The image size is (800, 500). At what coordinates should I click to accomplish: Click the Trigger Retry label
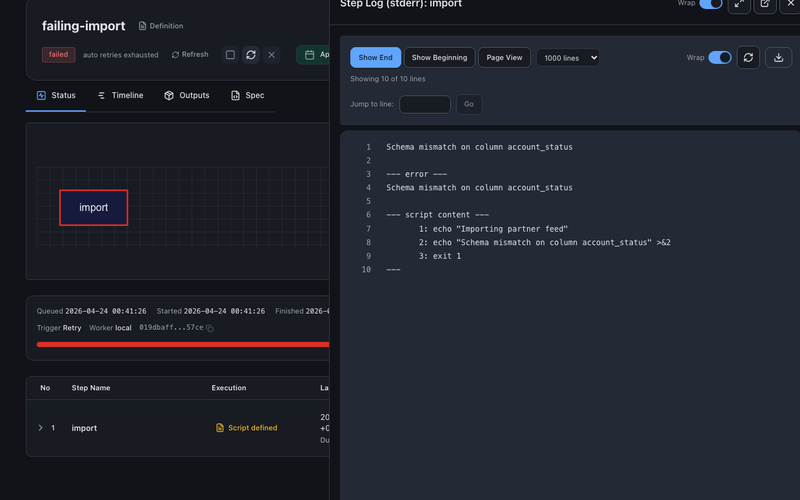tap(59, 328)
